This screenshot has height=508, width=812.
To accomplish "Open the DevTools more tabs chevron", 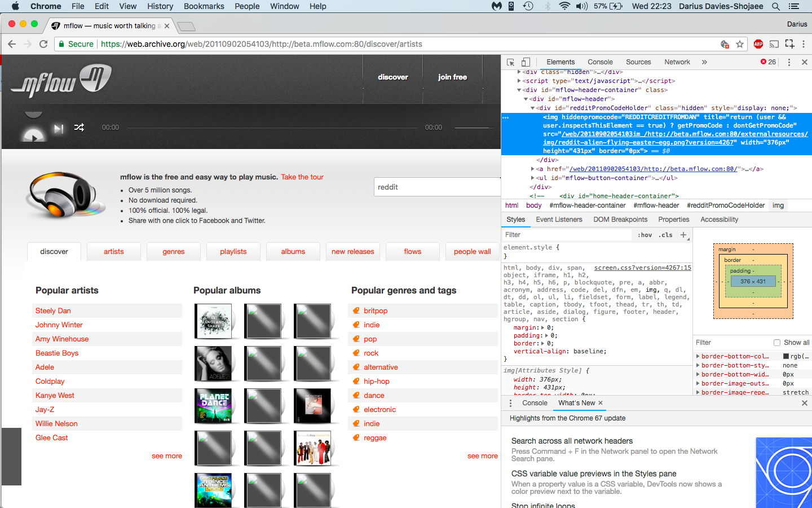I will (704, 62).
